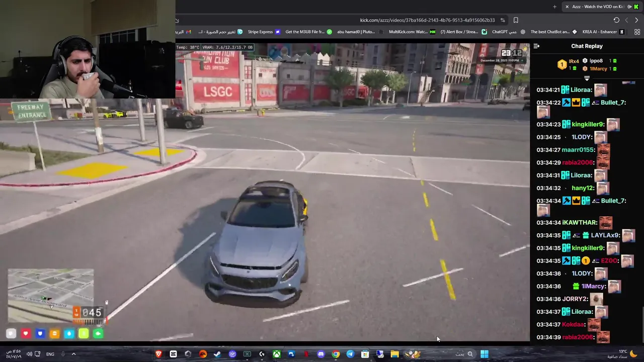
Task: Open the Get the M3U8 File bookmark
Action: pos(309,32)
